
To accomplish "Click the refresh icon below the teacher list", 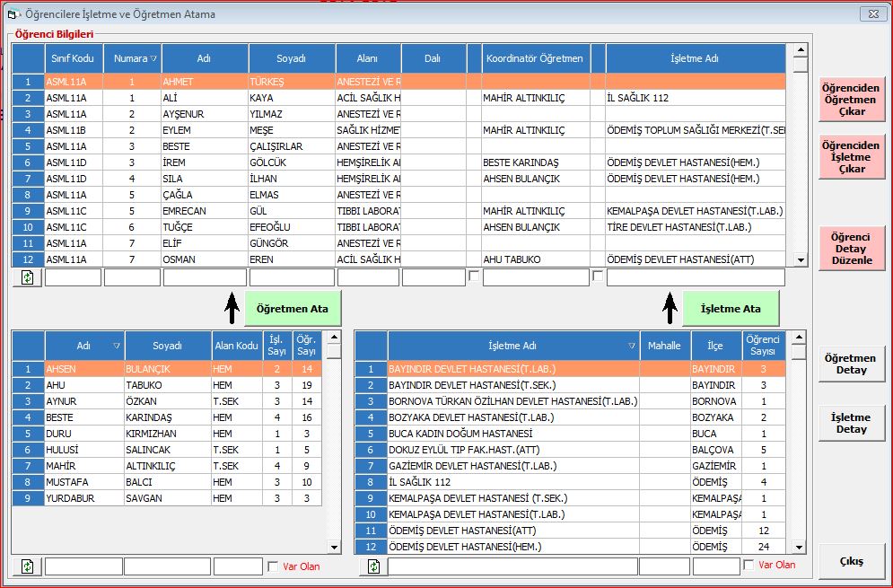I will pos(27,566).
